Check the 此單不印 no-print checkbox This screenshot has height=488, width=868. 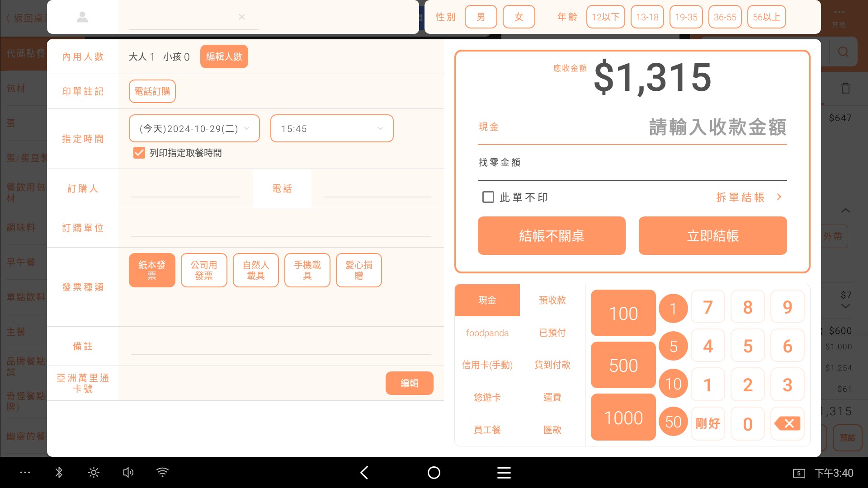click(488, 197)
